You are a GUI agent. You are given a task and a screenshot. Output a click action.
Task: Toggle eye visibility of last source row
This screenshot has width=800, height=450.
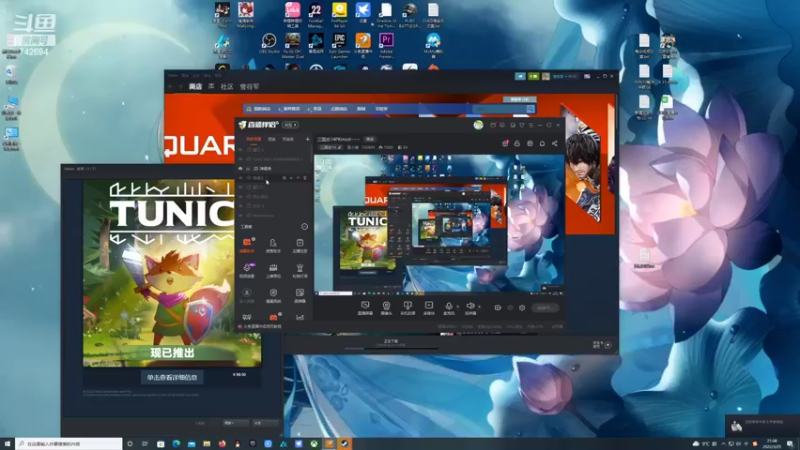[241, 215]
